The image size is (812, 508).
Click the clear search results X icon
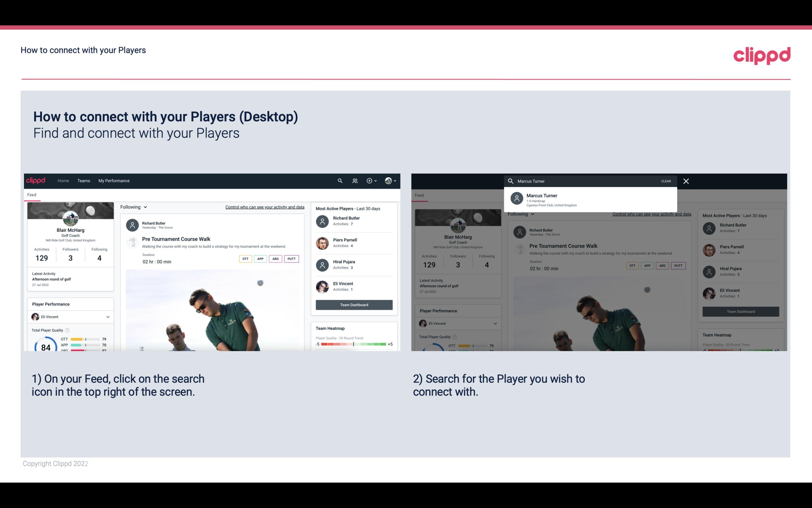coord(687,181)
